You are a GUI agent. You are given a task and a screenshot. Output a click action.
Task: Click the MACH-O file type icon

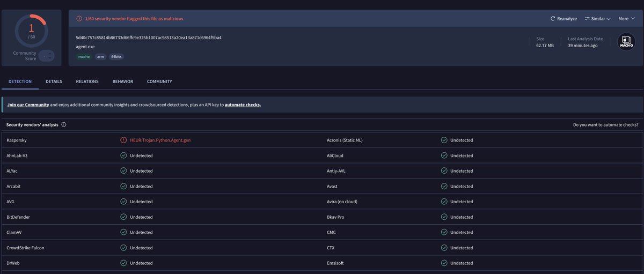[x=626, y=42]
